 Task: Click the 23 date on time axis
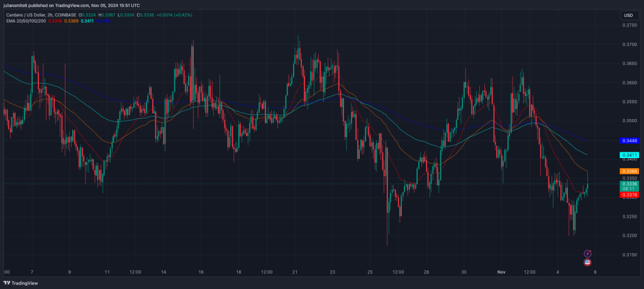[332, 272]
